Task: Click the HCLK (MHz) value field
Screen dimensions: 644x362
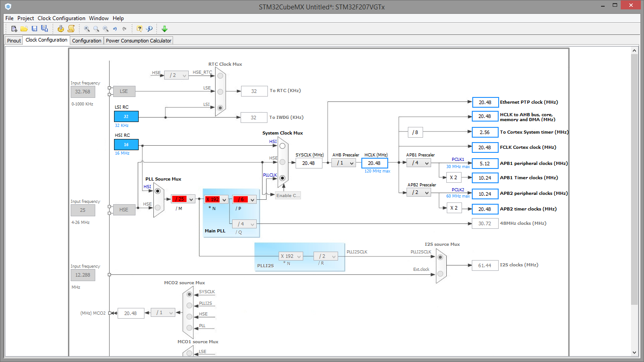Action: (x=374, y=163)
